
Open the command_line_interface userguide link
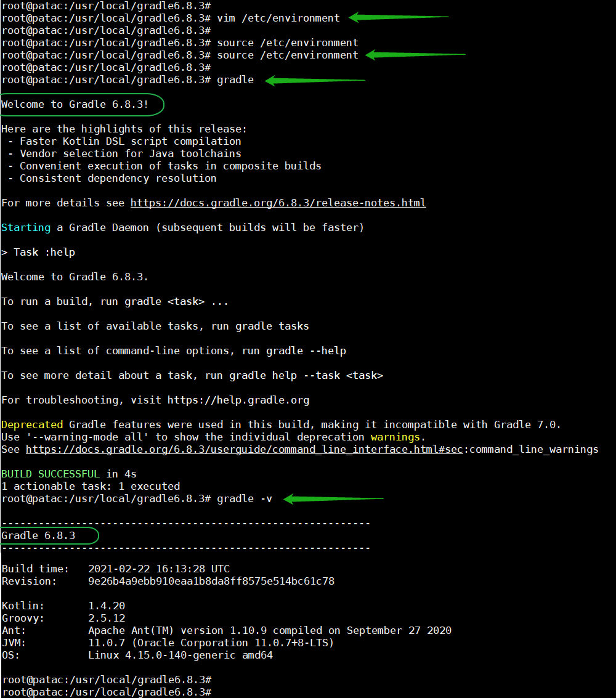(245, 450)
